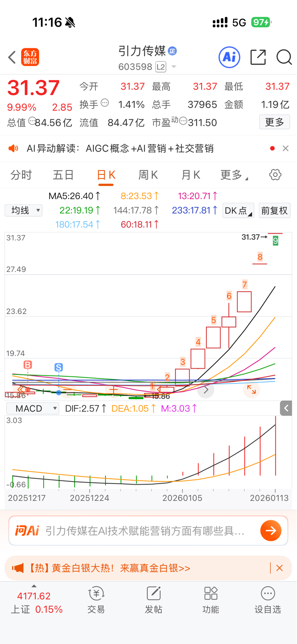Open the 更多 quote details button
This screenshot has height=644, width=297.
(275, 122)
